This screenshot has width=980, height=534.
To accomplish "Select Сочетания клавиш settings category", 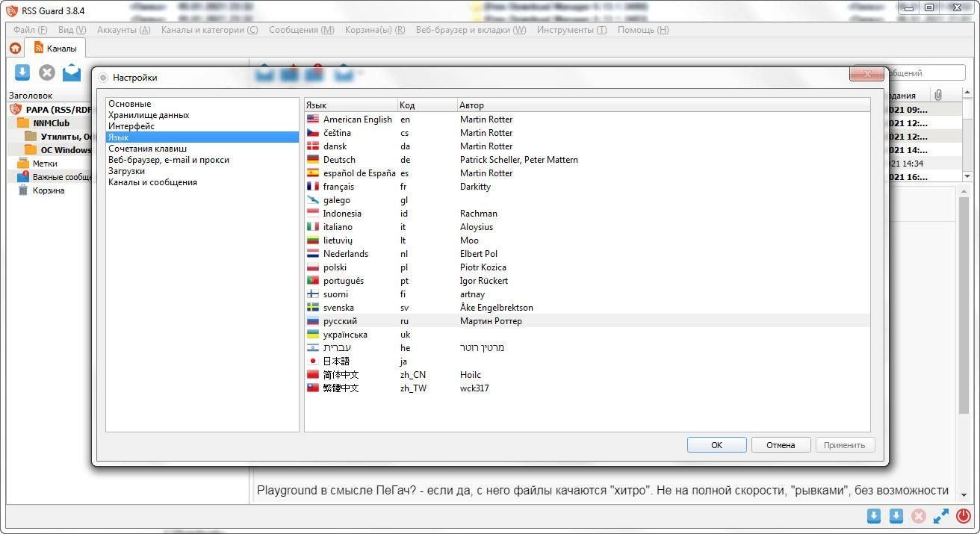I will coord(202,149).
